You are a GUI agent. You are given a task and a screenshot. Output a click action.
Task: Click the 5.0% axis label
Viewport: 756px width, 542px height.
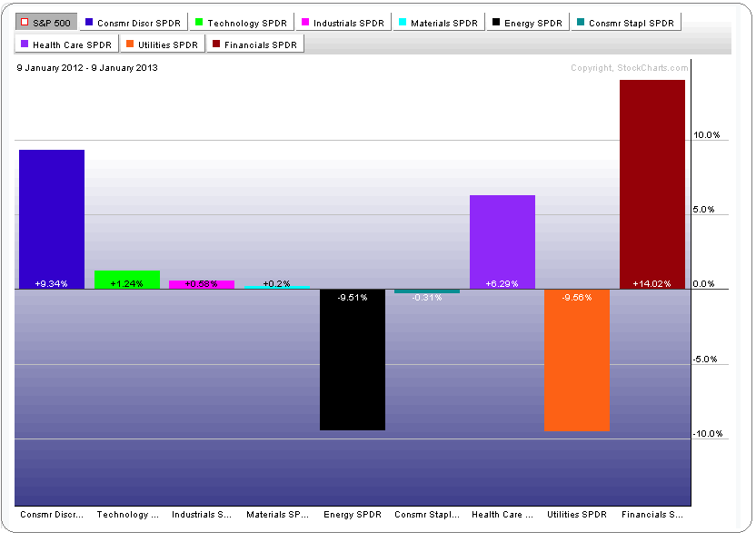click(x=703, y=210)
